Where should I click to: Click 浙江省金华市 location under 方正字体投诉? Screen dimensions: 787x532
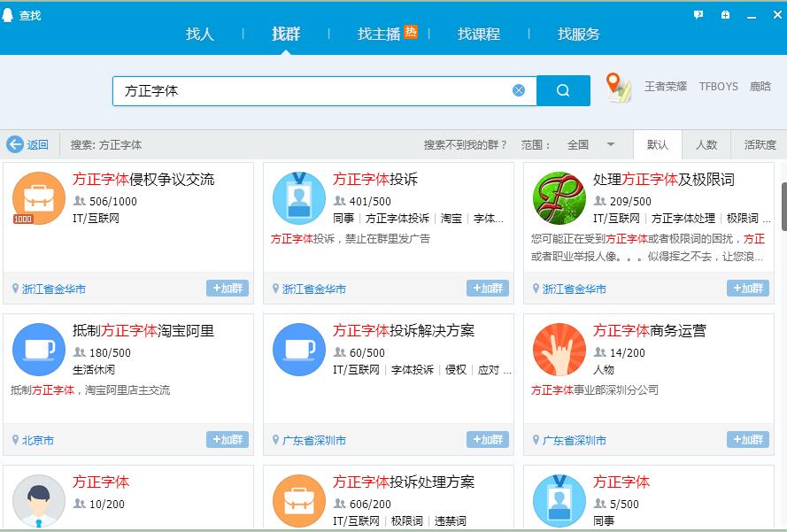click(x=314, y=289)
